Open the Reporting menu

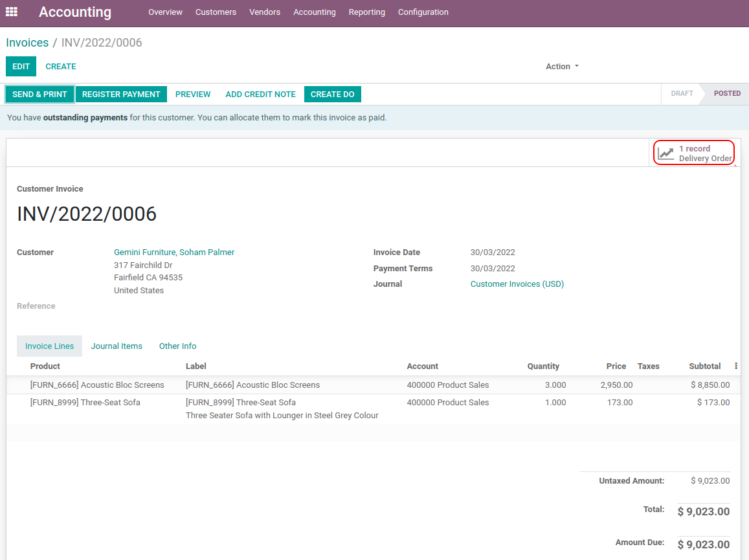pos(366,12)
